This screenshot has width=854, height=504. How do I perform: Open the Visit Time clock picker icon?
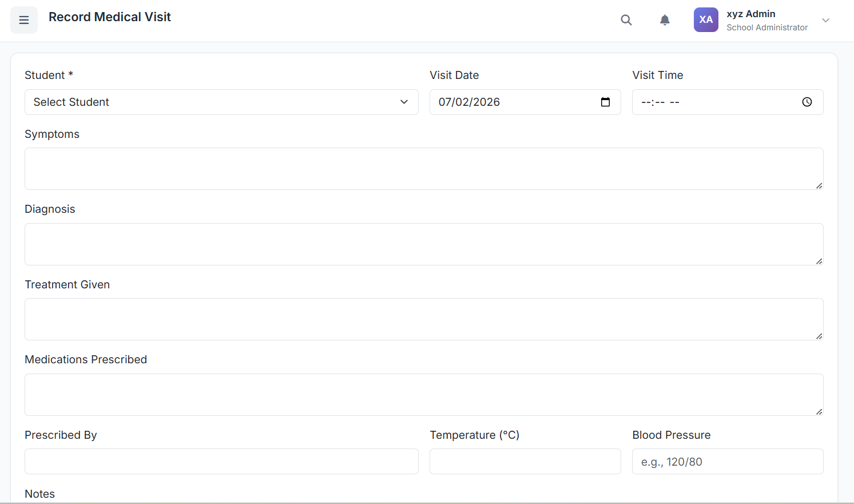pos(807,102)
